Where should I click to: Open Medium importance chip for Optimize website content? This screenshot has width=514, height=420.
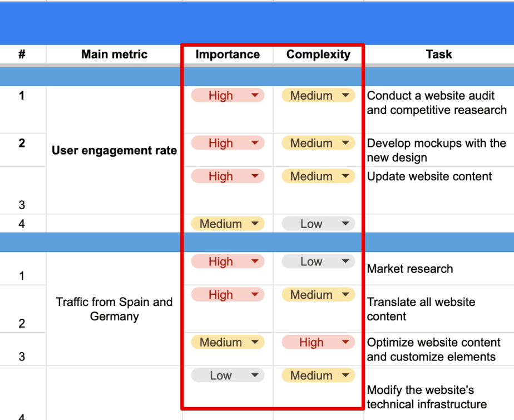(228, 342)
